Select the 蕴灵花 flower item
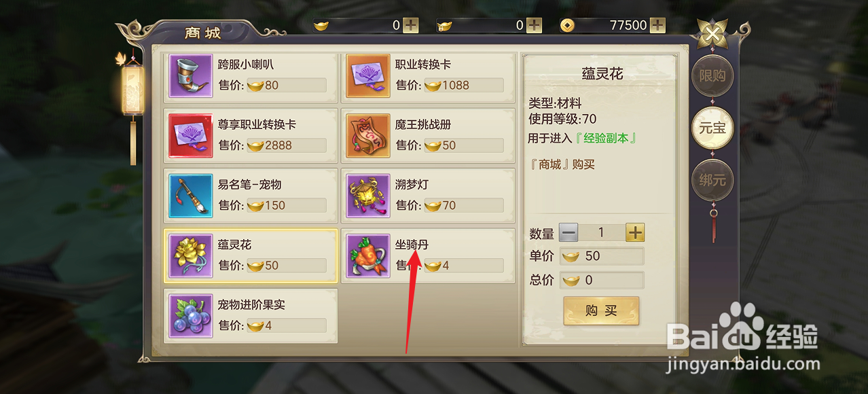Image resolution: width=868 pixels, height=394 pixels. point(251,256)
